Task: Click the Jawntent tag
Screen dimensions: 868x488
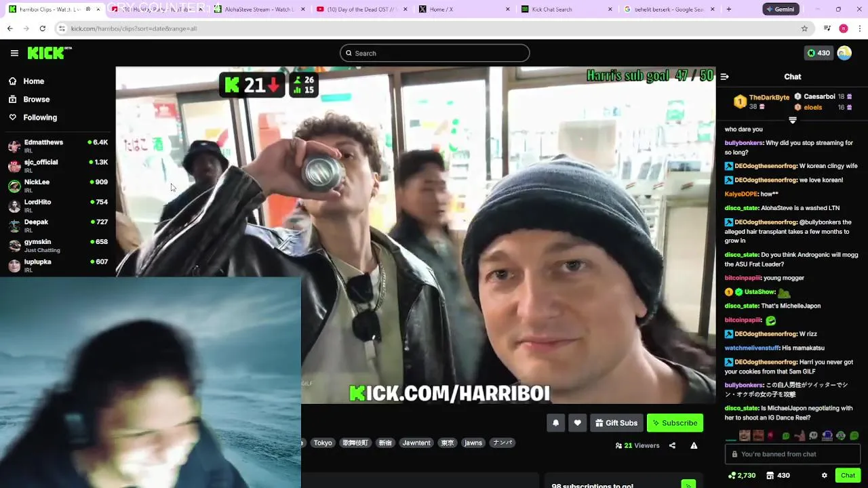Action: click(416, 443)
